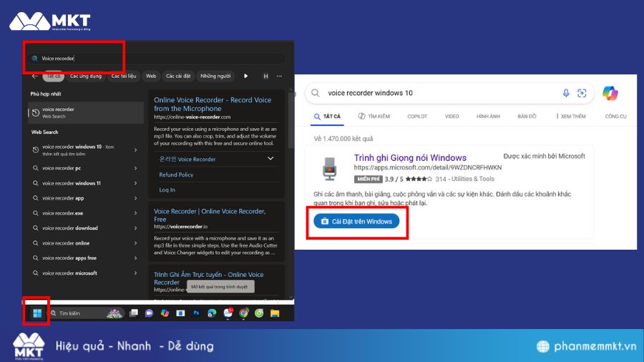Screen dimensions: 644x362
Task: Expand voice recorder pc suggestion arrow
Action: point(135,168)
